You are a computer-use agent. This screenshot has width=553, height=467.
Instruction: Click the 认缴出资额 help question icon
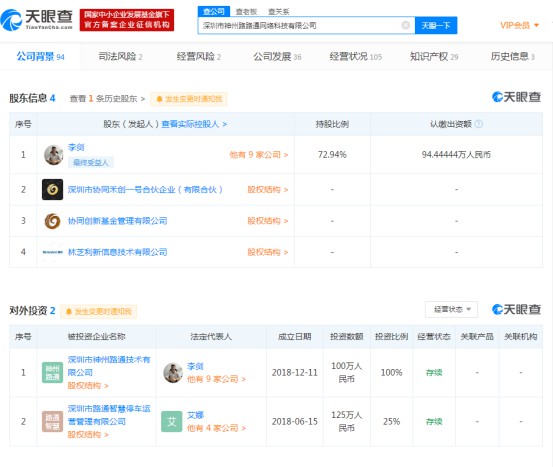tap(479, 124)
